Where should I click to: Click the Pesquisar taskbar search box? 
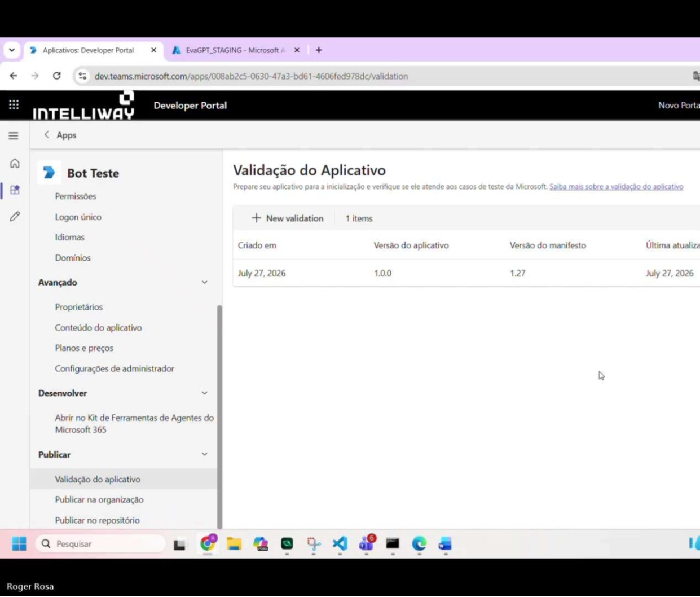coord(102,544)
